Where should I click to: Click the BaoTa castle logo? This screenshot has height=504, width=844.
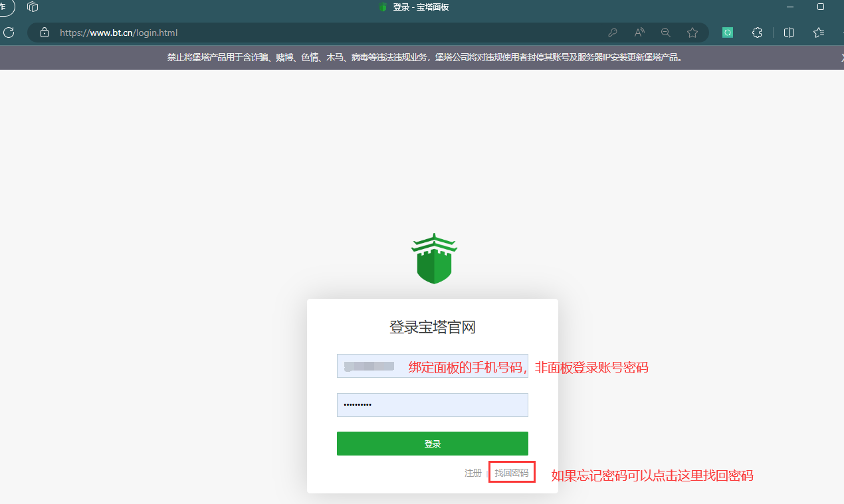(434, 258)
